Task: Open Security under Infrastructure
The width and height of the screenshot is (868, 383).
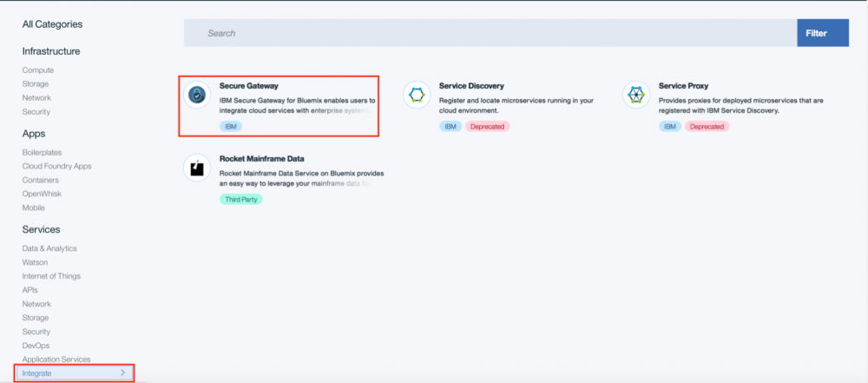Action: 36,112
